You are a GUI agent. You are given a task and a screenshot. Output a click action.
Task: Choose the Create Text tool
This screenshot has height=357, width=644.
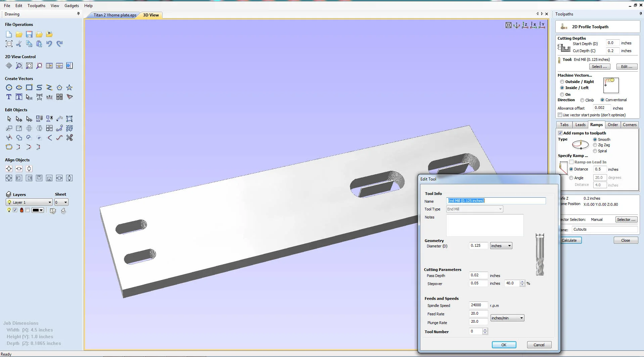click(x=9, y=97)
